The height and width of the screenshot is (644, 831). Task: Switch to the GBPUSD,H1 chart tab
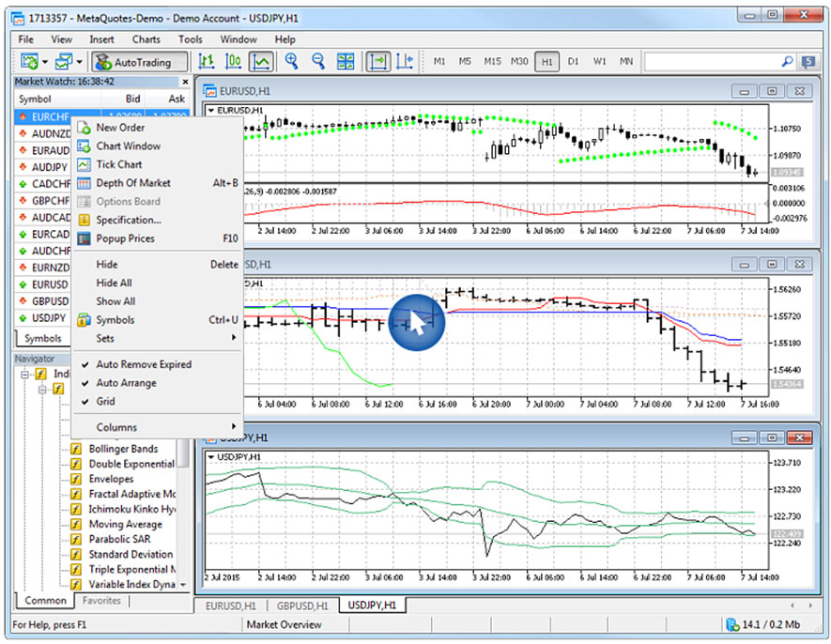tap(302, 606)
